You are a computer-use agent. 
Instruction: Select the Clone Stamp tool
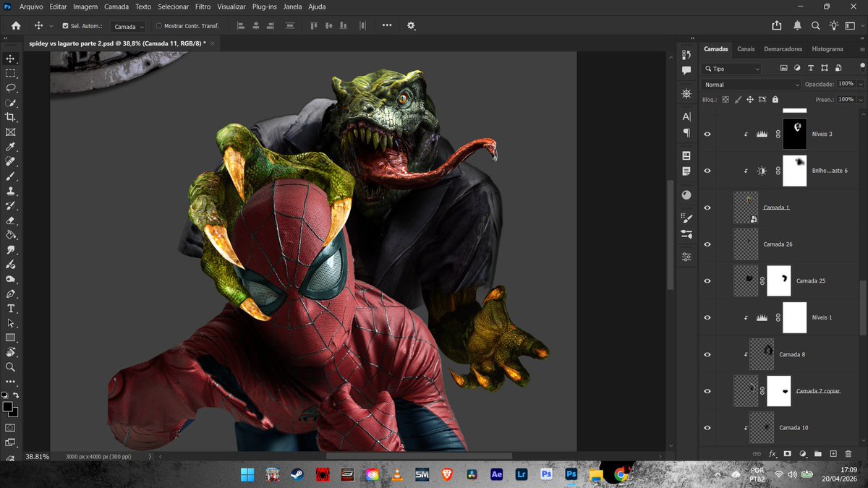coord(10,191)
